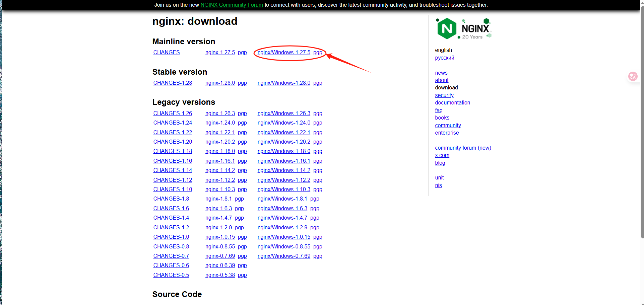Open pgp signature next to nginx/Windows-1.27.5
644x305 pixels.
tap(318, 53)
